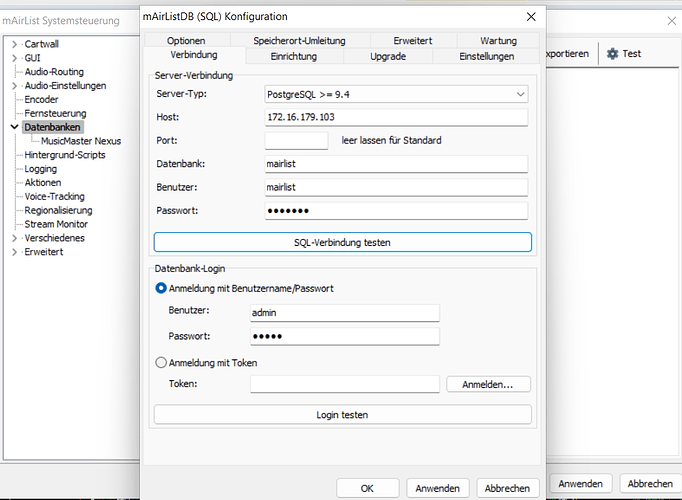The height and width of the screenshot is (500, 682).
Task: Select the Verbindung tab
Action: 194,55
